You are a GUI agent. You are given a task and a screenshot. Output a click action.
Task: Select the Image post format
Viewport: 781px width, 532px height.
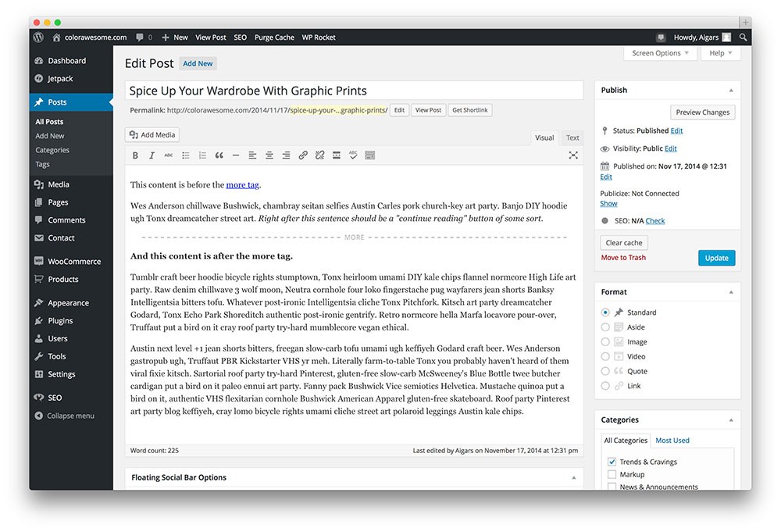[605, 341]
